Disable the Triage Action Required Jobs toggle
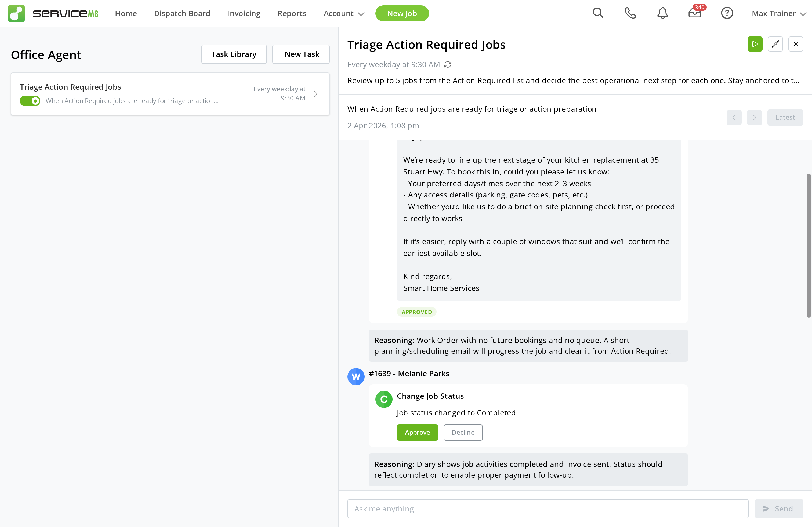The image size is (812, 527). click(x=30, y=101)
